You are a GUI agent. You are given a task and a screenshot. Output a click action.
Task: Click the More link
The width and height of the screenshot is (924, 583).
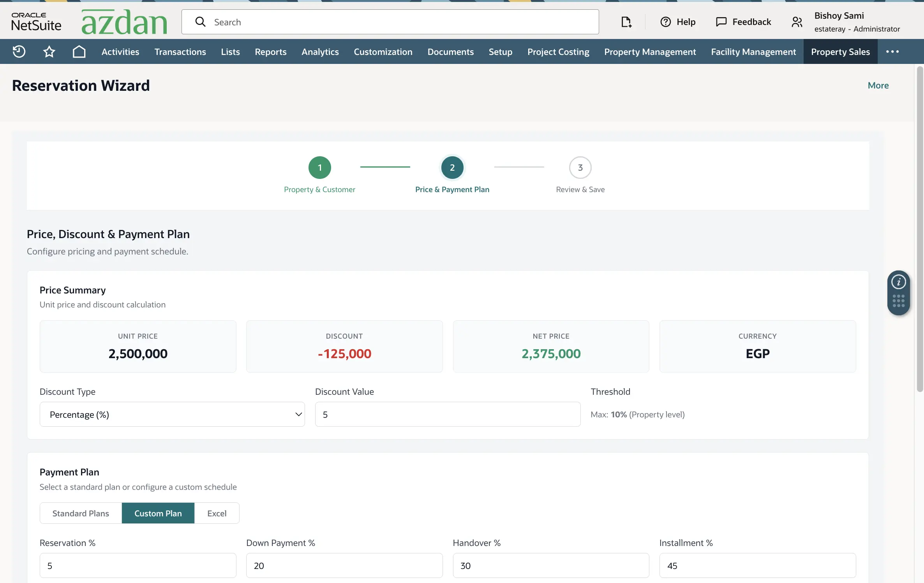pyautogui.click(x=878, y=85)
